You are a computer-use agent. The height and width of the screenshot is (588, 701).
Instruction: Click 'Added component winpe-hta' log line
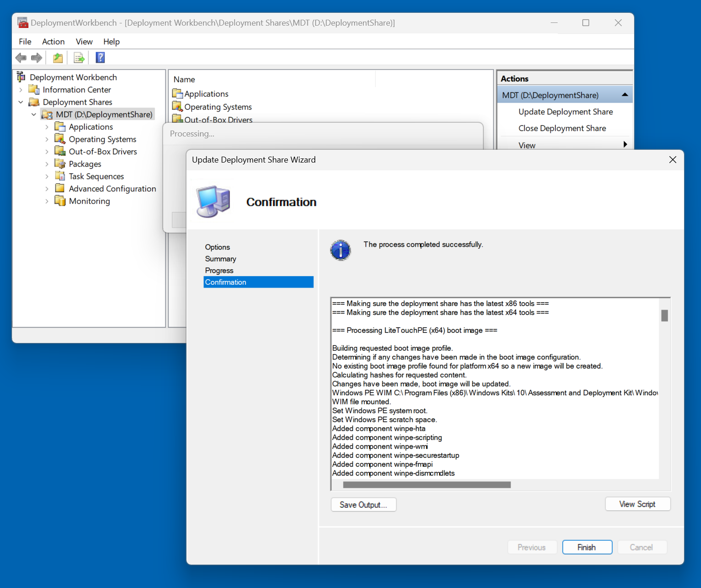pyautogui.click(x=379, y=429)
